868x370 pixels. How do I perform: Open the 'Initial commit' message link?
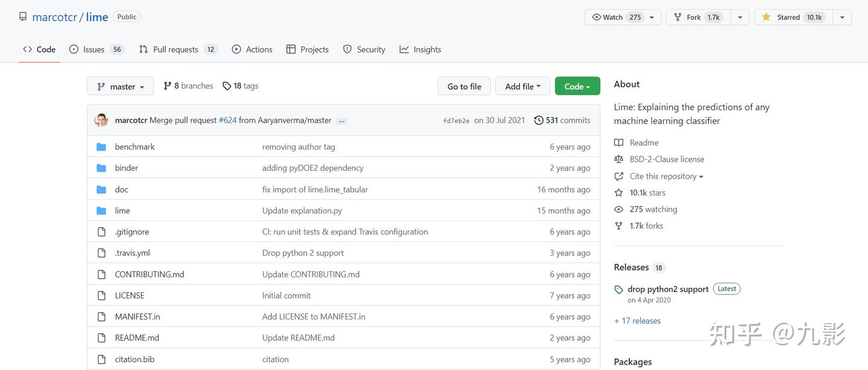pyautogui.click(x=286, y=295)
